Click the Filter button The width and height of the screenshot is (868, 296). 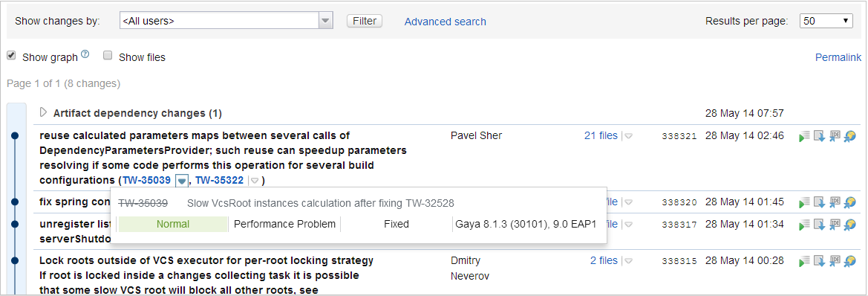point(365,21)
